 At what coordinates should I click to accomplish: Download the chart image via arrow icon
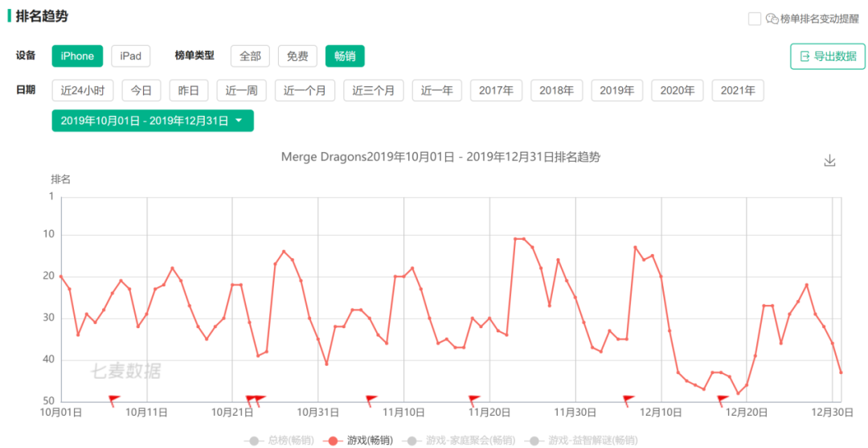click(x=830, y=161)
